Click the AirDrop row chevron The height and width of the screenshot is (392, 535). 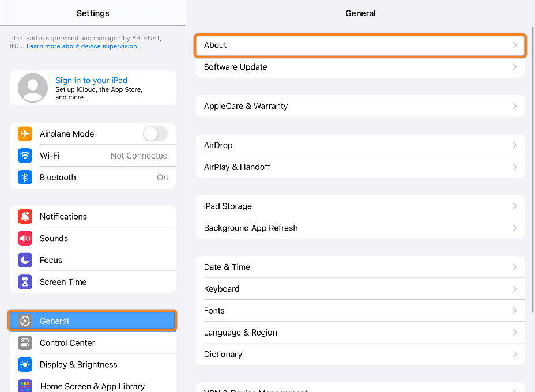[x=514, y=145]
